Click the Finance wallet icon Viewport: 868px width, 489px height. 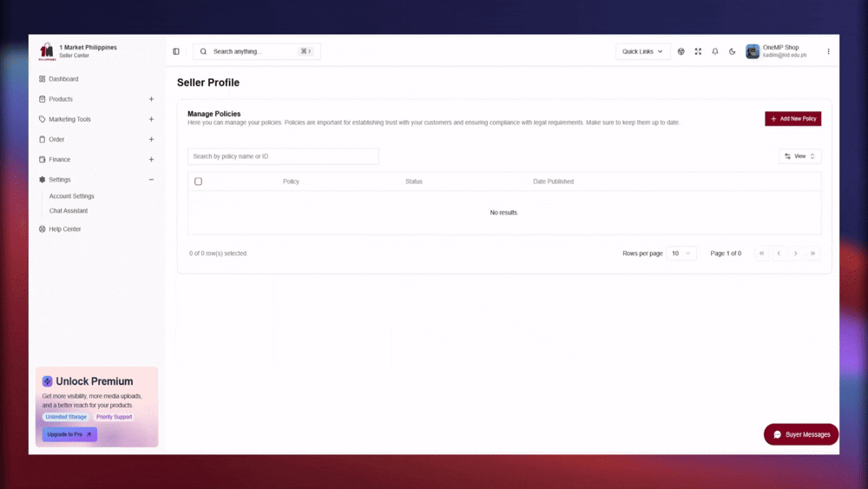[x=42, y=160]
